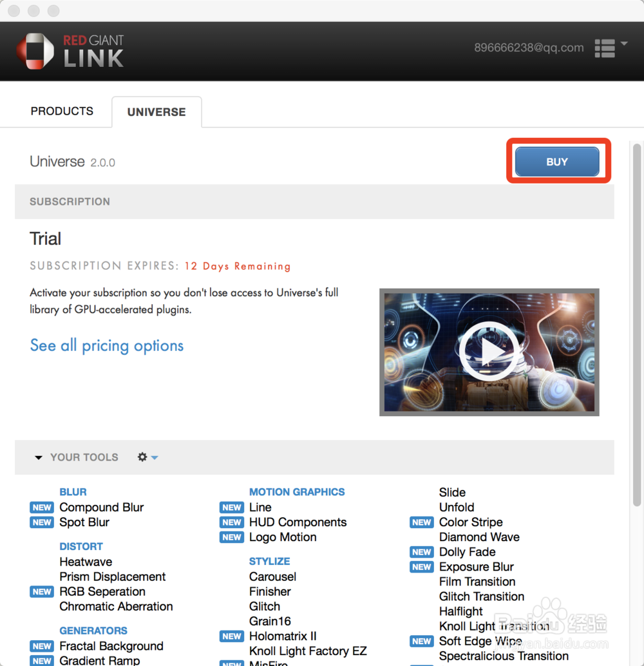Click the vertical scrollbar
The image size is (644, 666).
coord(636,325)
